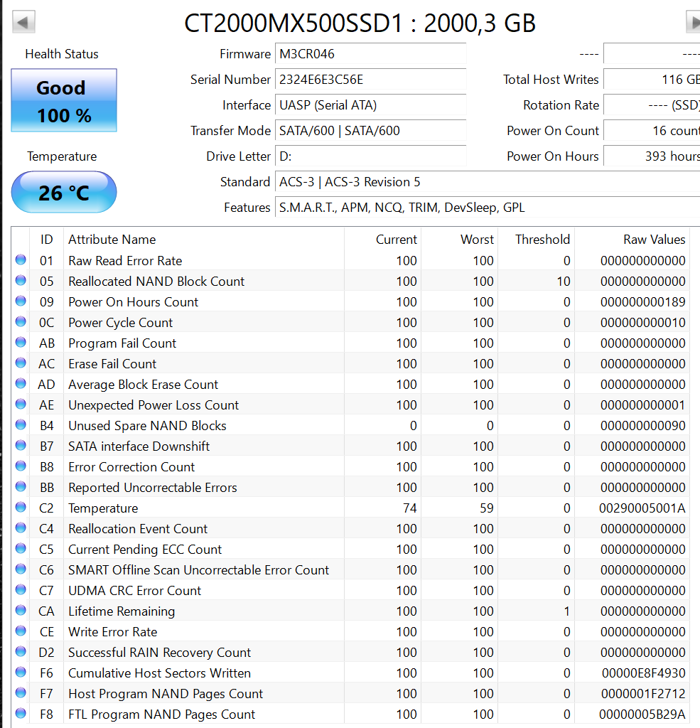Viewport: 700px width, 728px height.
Task: Click the Rotation Rate value field
Action: [x=652, y=105]
